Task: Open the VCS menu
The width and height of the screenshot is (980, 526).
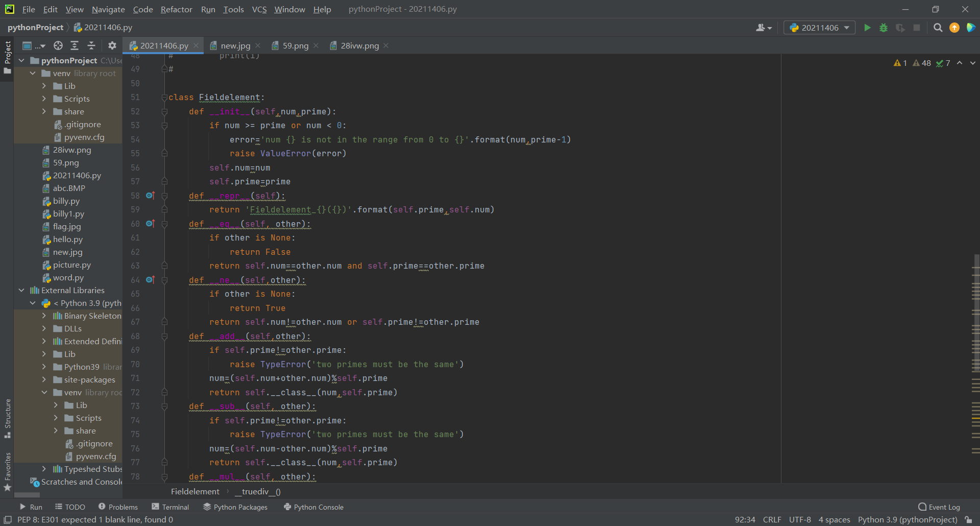Action: (259, 9)
